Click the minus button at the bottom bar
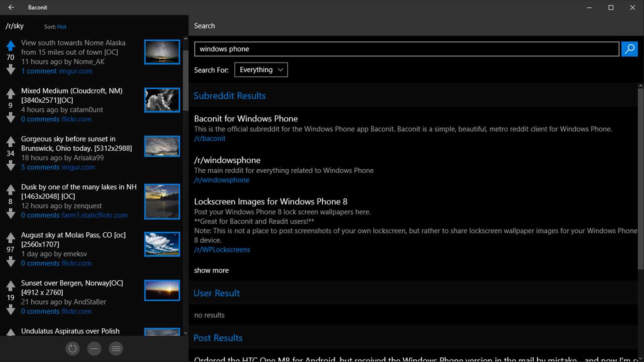644x362 pixels. pos(94,348)
